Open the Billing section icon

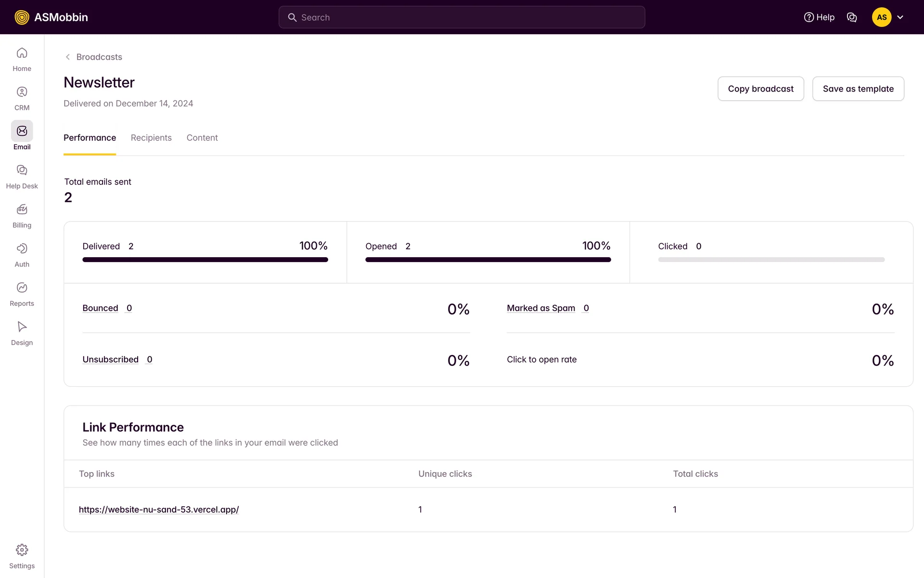coord(22,210)
